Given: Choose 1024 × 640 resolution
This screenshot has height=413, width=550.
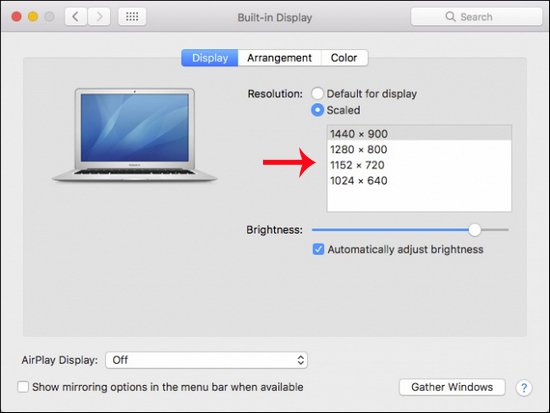Looking at the screenshot, I should tap(419, 181).
